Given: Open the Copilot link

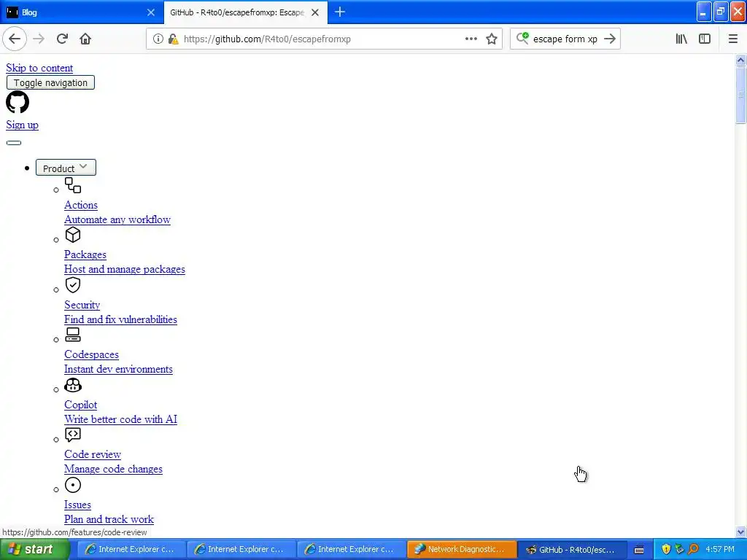Looking at the screenshot, I should 80,405.
